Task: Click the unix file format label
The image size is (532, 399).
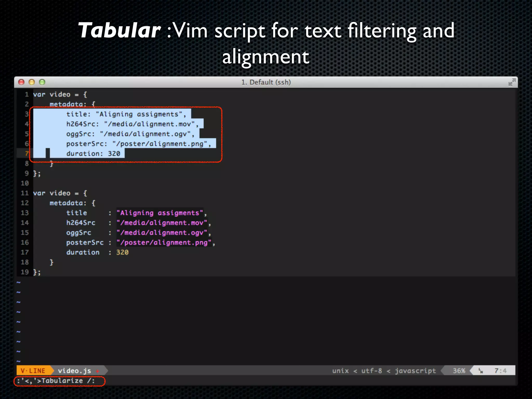Action: tap(340, 371)
